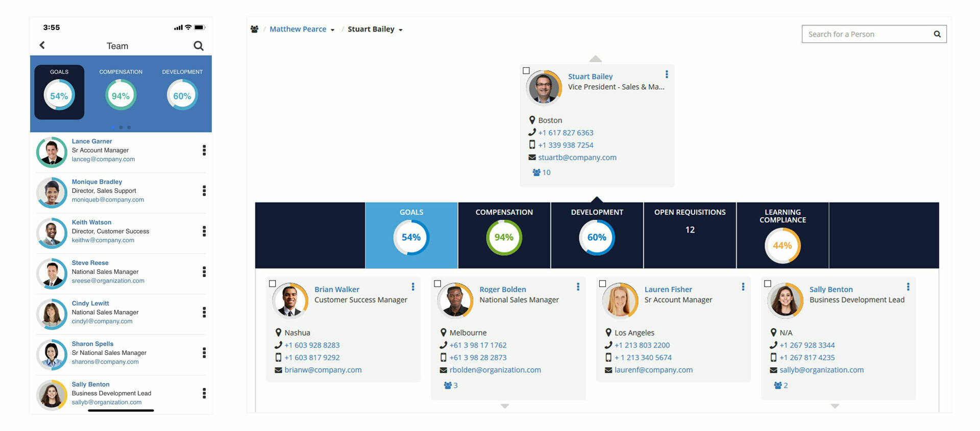Click Stuart Bailey's profile photo

tap(544, 88)
